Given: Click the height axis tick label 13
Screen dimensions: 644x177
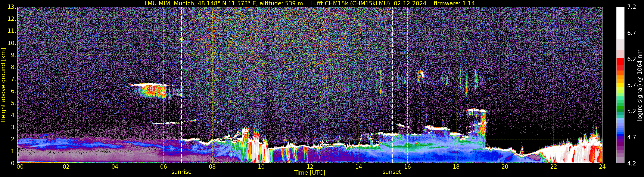Looking at the screenshot, I should 12,7.
